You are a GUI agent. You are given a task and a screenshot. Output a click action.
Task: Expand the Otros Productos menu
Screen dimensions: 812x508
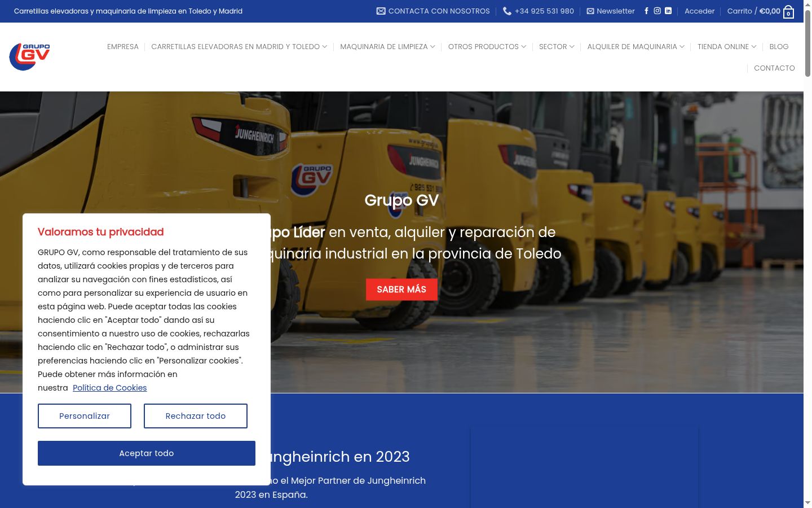click(x=487, y=46)
